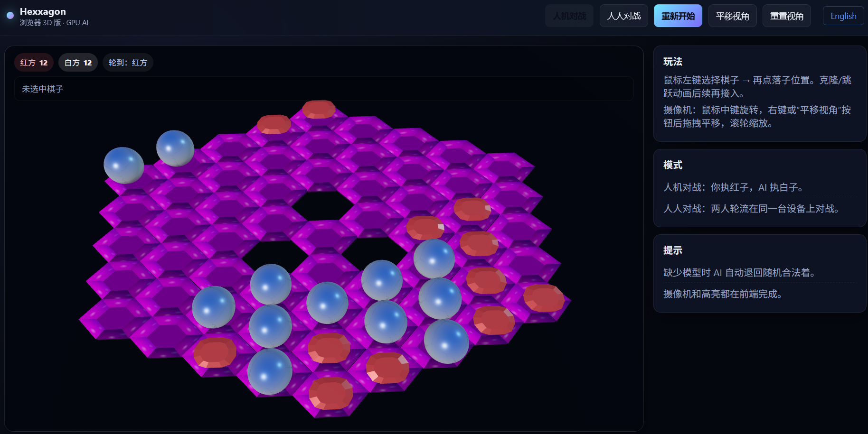Click the Hexxagon logo circle icon

point(10,16)
